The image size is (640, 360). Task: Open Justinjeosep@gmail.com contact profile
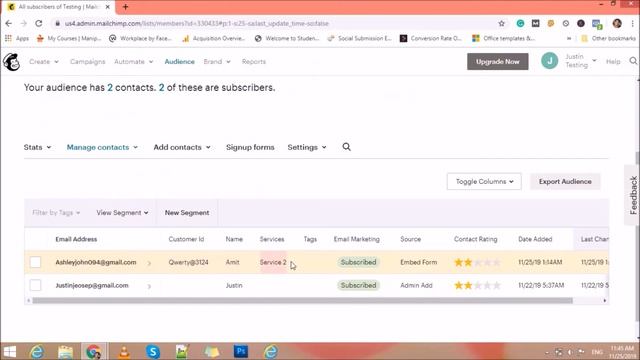coord(92,285)
